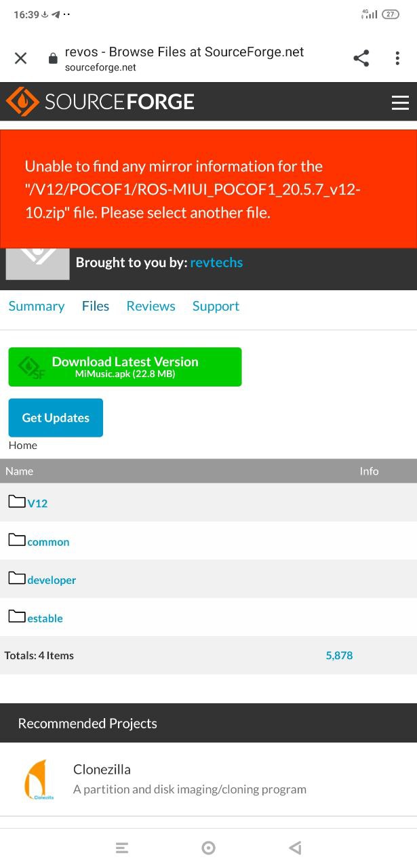Switch to the Summary tab
Image resolution: width=417 pixels, height=868 pixels.
pos(37,306)
